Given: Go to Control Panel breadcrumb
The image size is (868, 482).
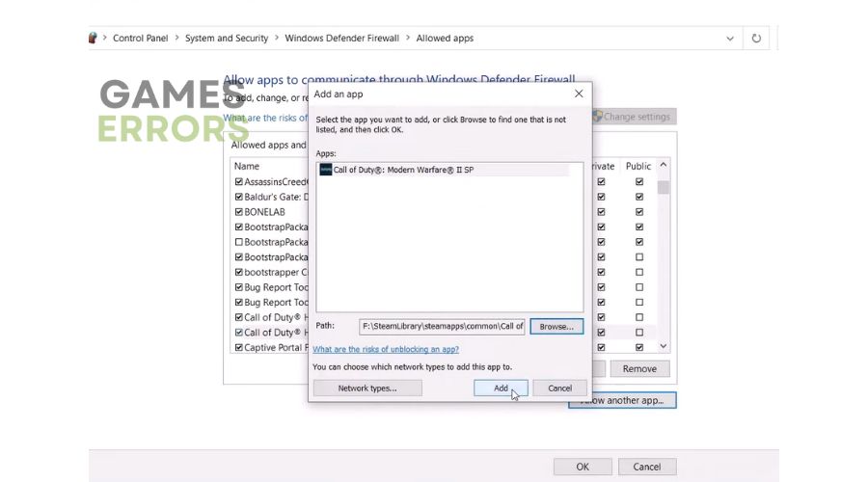Looking at the screenshot, I should tap(140, 39).
